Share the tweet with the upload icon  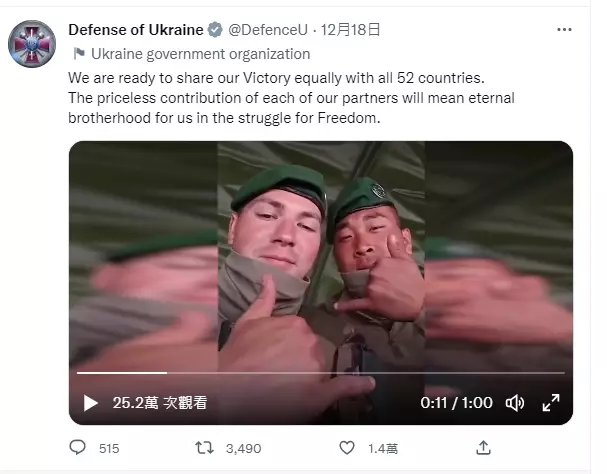(483, 448)
